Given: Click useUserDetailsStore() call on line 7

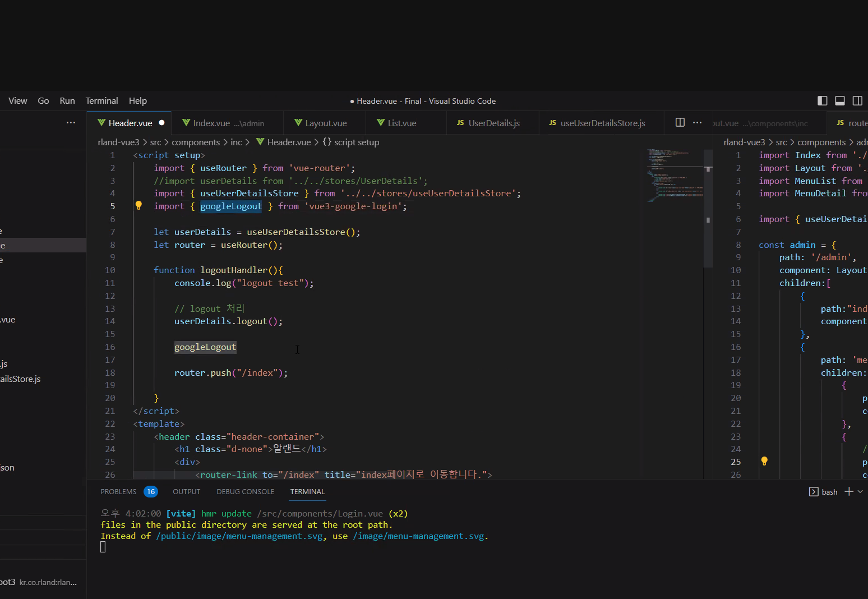Looking at the screenshot, I should [301, 232].
